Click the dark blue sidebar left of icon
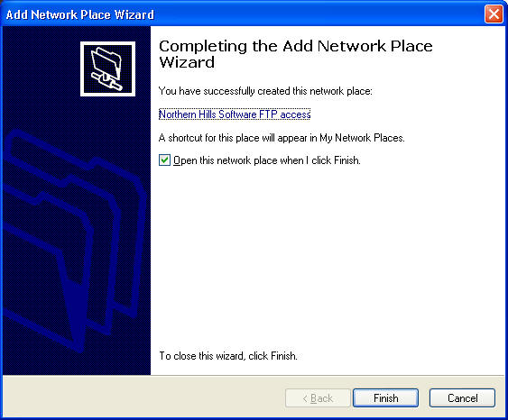Image resolution: width=508 pixels, height=420 pixels. pyautogui.click(x=41, y=68)
